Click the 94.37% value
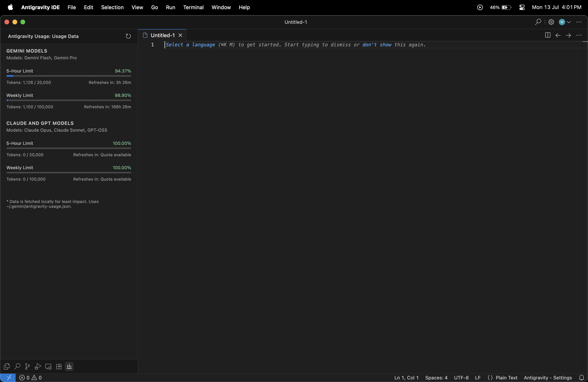 tap(123, 71)
